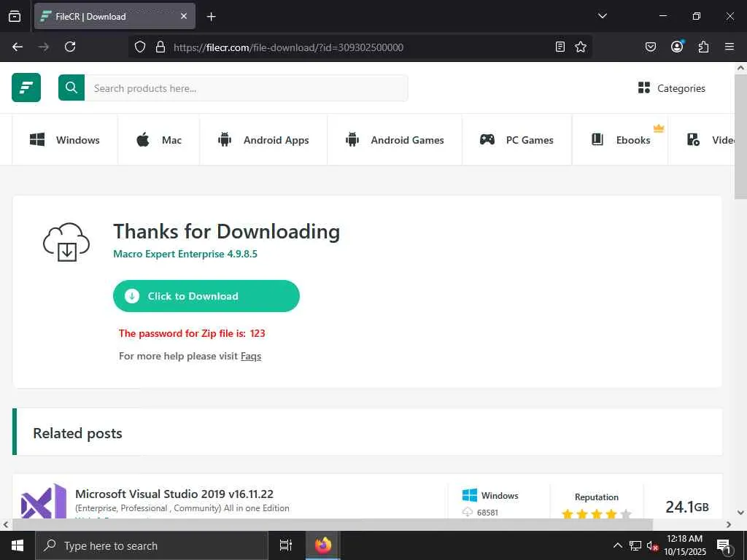Click the Visual Studio 2019 purple thumbnail
Image resolution: width=747 pixels, height=560 pixels.
44,501
